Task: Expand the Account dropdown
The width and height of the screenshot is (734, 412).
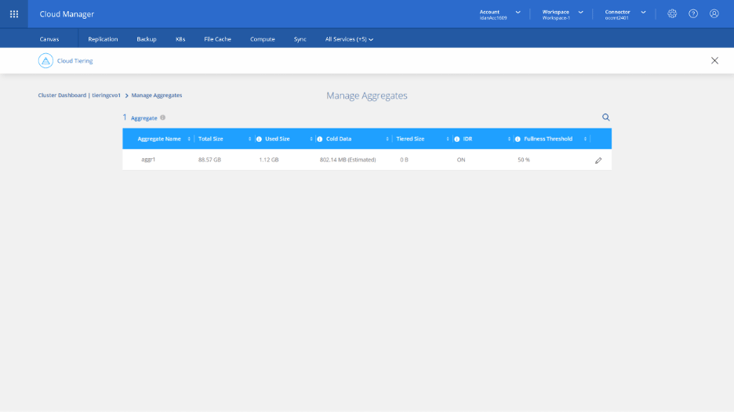Action: 518,13
